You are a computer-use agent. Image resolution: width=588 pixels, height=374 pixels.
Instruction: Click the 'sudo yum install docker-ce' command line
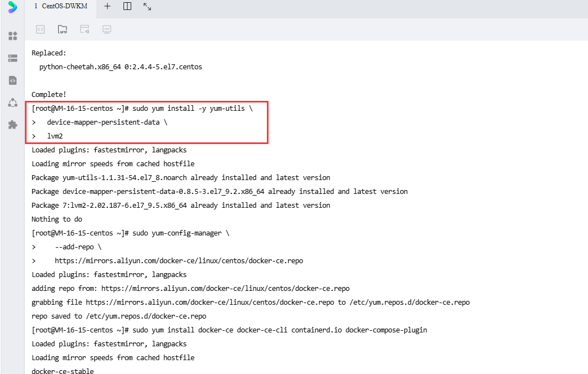(280, 330)
